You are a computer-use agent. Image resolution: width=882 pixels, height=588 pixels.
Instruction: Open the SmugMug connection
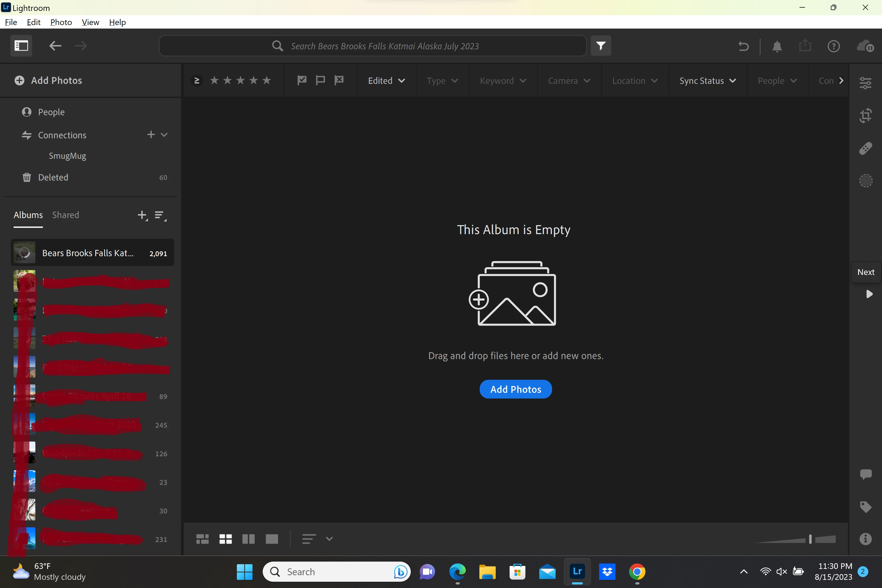(68, 156)
